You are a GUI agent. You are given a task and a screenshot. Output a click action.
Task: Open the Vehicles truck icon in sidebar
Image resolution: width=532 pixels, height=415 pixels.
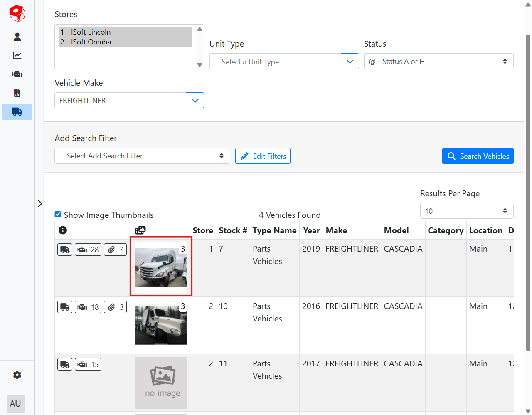pyautogui.click(x=17, y=111)
